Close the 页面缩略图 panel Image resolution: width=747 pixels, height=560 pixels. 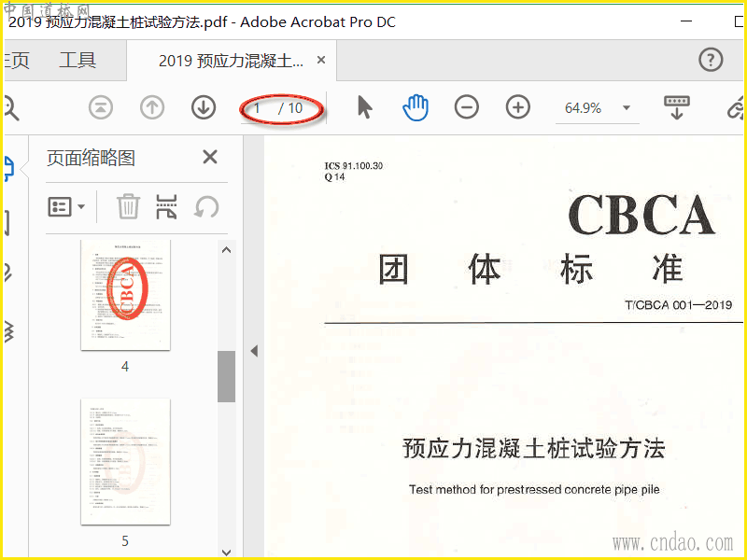tap(209, 157)
